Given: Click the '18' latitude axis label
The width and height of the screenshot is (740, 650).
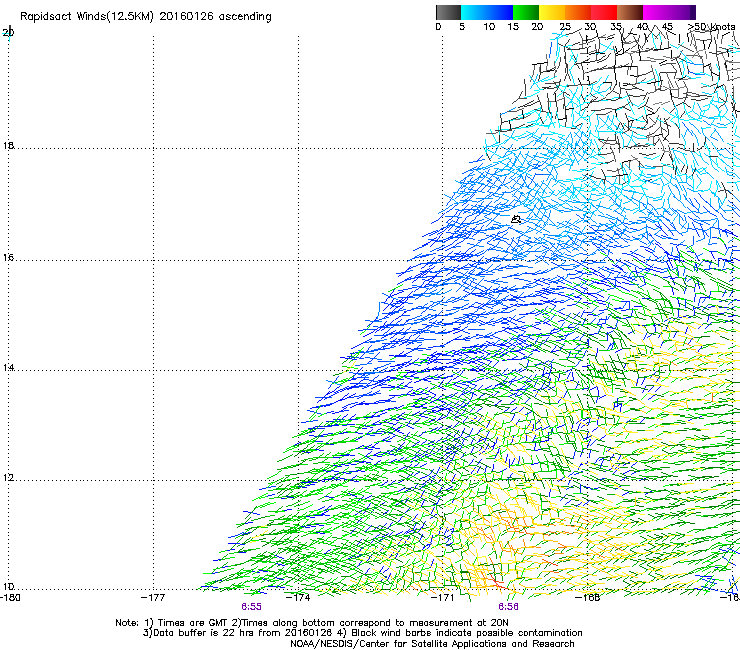Looking at the screenshot, I should 8,146.
